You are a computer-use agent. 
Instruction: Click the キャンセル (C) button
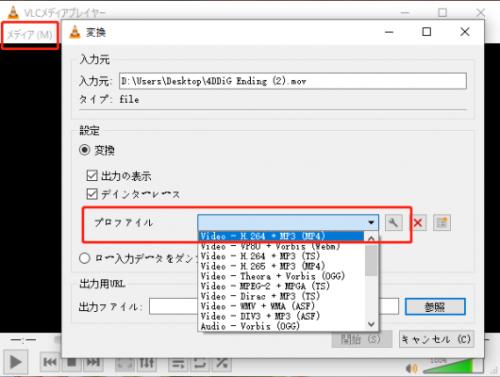tap(436, 339)
